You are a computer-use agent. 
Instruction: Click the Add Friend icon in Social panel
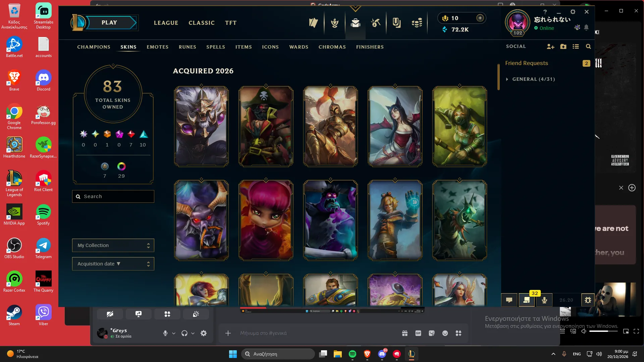pyautogui.click(x=550, y=47)
